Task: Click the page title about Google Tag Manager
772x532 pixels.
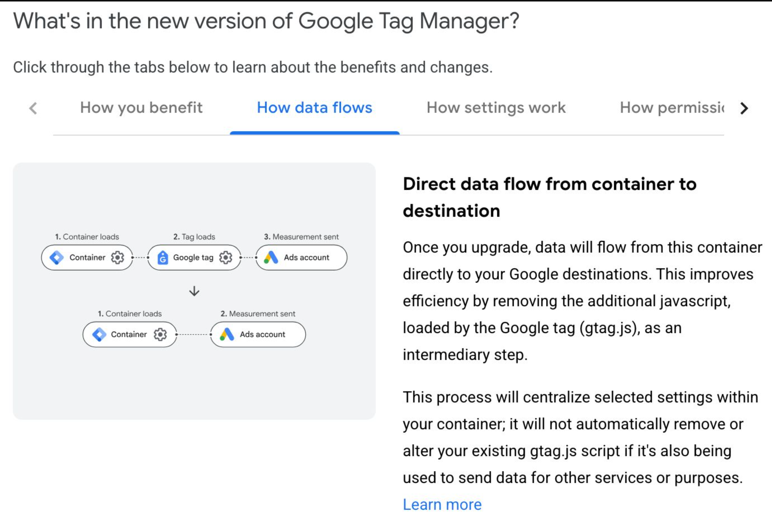Action: tap(266, 21)
